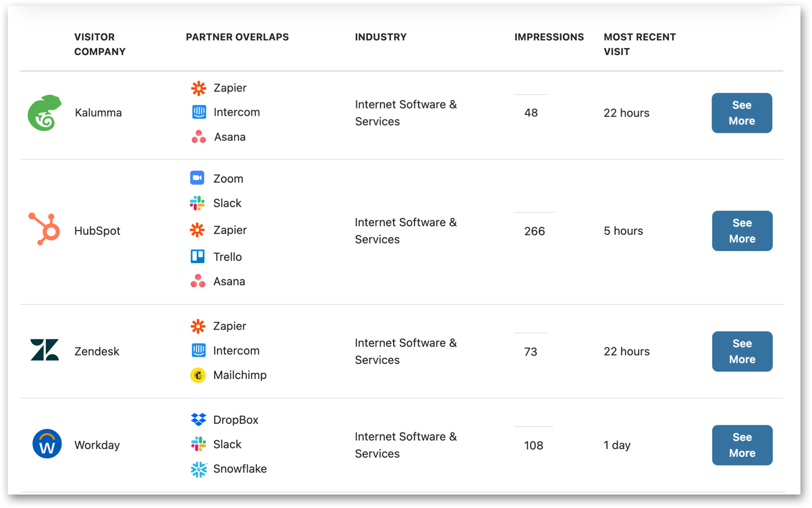Image resolution: width=812 pixels, height=508 pixels.
Task: Click the Workday logo icon
Action: coord(47,444)
